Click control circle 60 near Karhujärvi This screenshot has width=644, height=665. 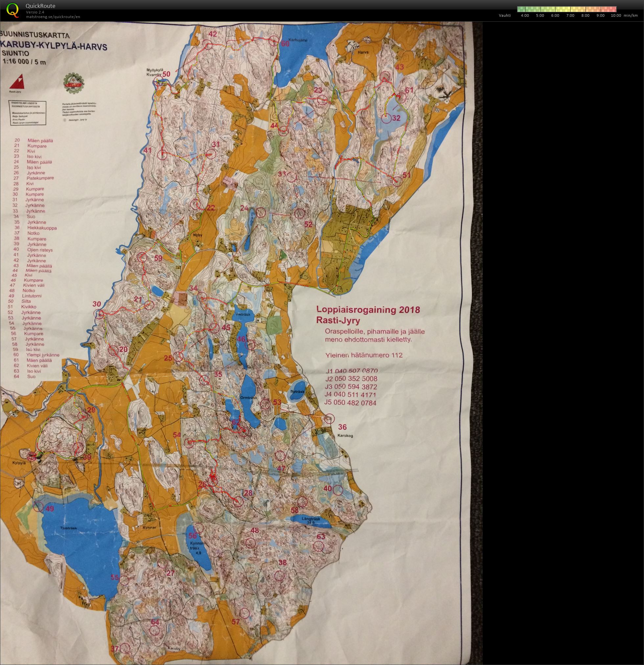[274, 42]
